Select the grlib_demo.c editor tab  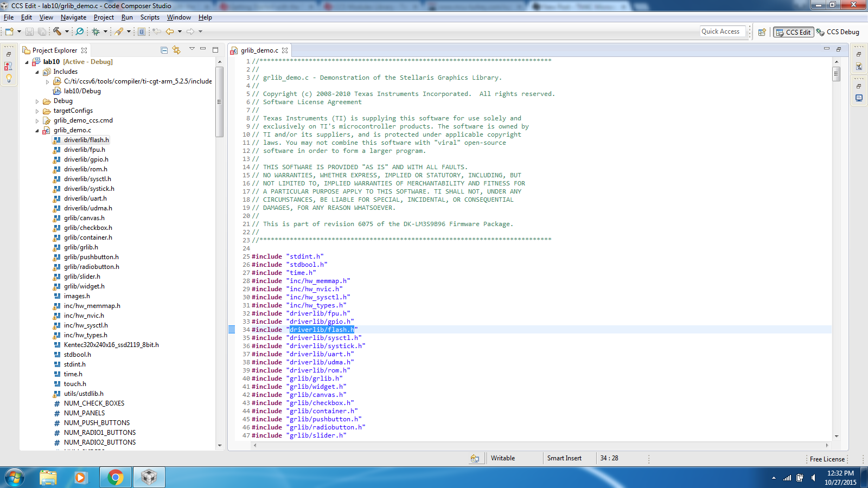coord(259,50)
